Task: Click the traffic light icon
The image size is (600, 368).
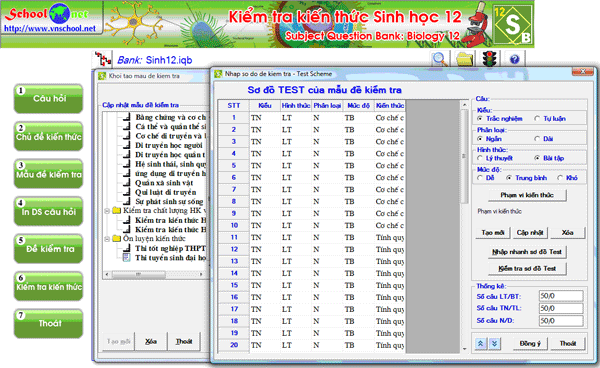Action: click(489, 59)
